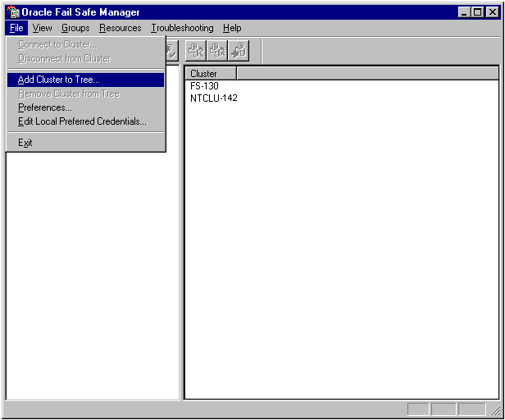Click the disabled Remove Cluster from Tree entry
This screenshot has height=420, width=505.
point(85,94)
